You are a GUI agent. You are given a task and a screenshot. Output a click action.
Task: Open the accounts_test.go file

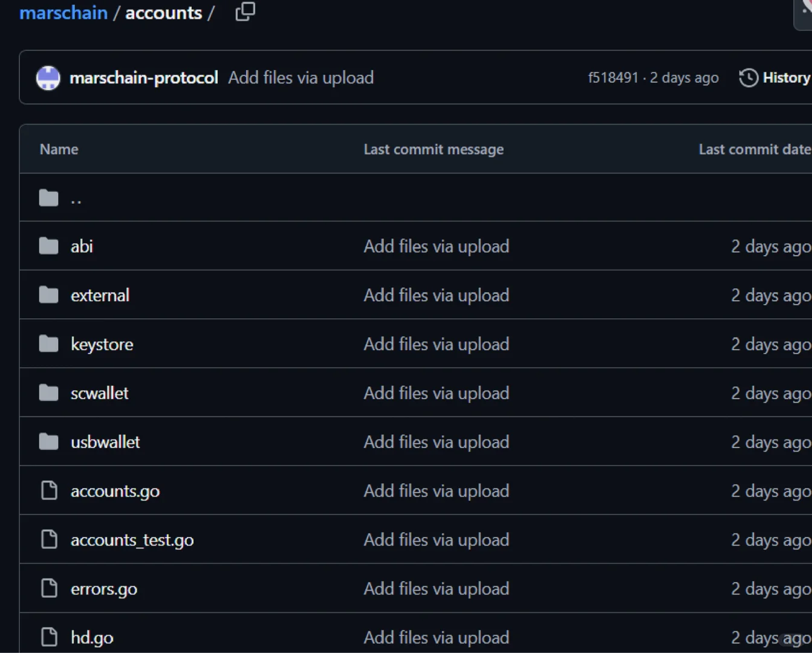point(132,540)
